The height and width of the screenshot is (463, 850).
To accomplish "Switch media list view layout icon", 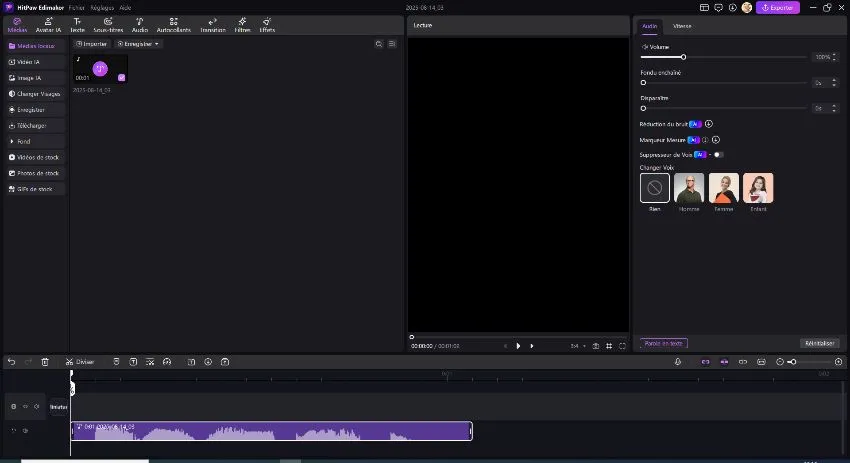I will [392, 44].
